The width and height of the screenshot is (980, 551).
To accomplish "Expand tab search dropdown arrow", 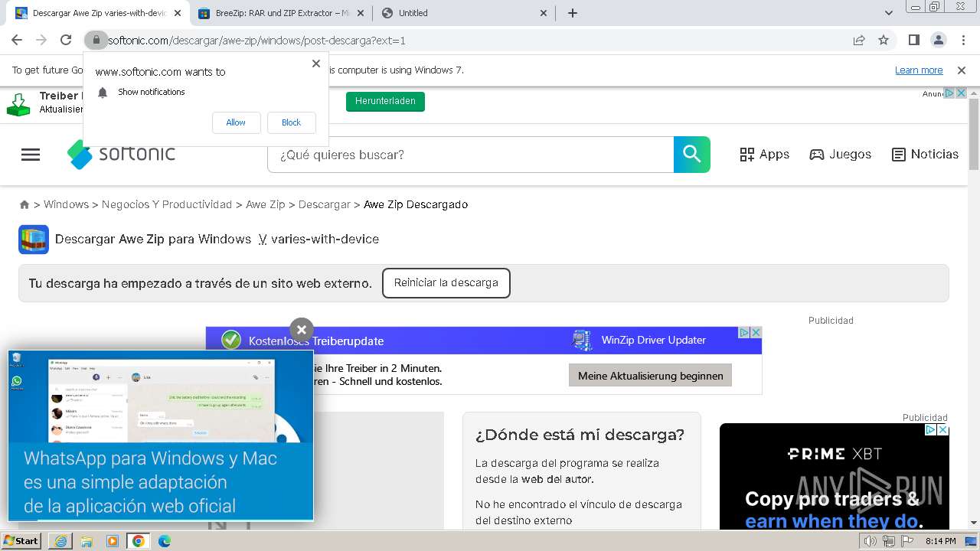I will 889,13.
